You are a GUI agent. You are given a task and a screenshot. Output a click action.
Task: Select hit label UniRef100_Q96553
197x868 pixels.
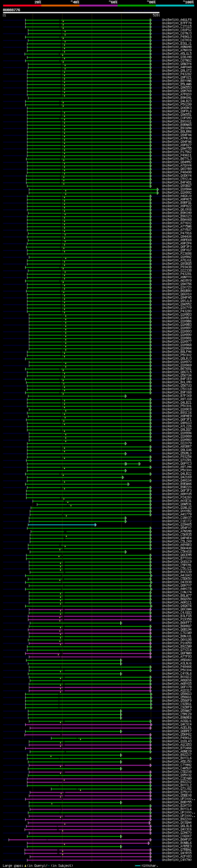[176, 88]
